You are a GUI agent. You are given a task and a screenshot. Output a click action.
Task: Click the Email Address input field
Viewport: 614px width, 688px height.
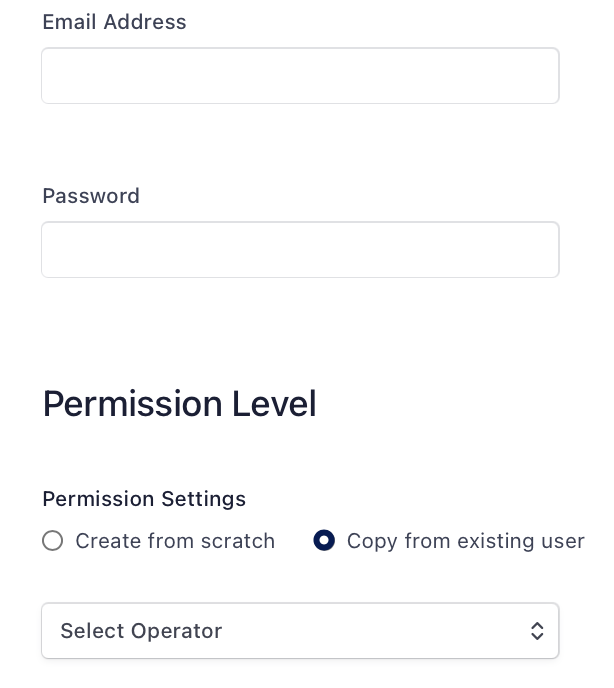click(x=300, y=76)
